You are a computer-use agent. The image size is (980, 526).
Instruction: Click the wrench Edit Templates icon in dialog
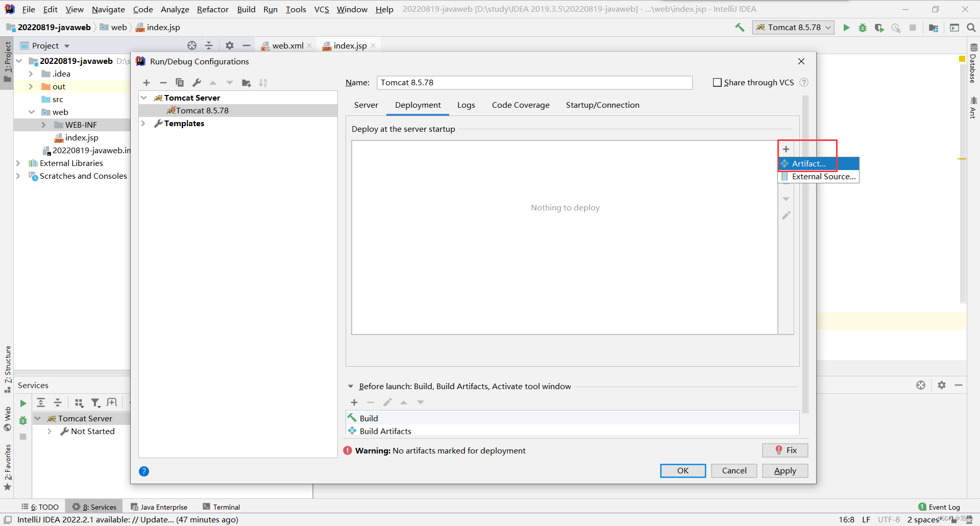[x=197, y=83]
